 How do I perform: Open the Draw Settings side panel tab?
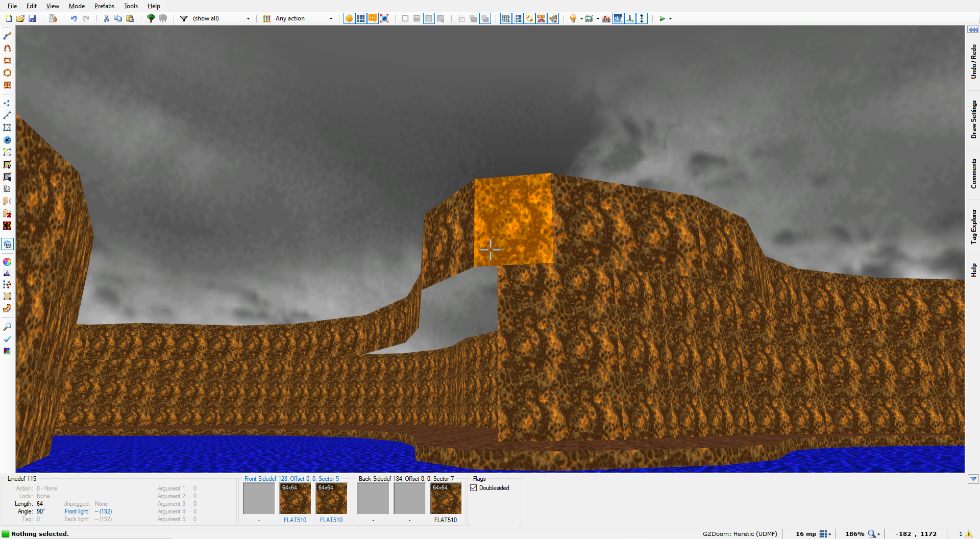coord(973,119)
